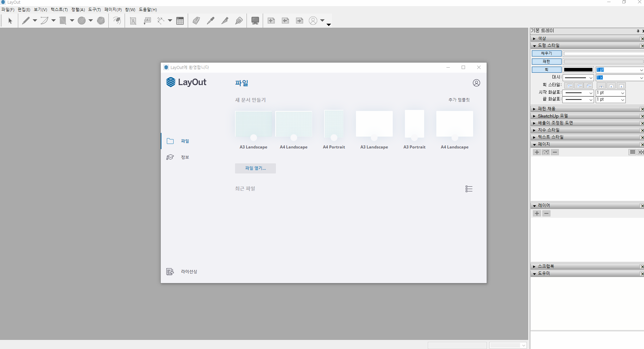Viewport: 644px width, 349px height.
Task: Open the 텍스트(T) menu
Action: [59, 10]
